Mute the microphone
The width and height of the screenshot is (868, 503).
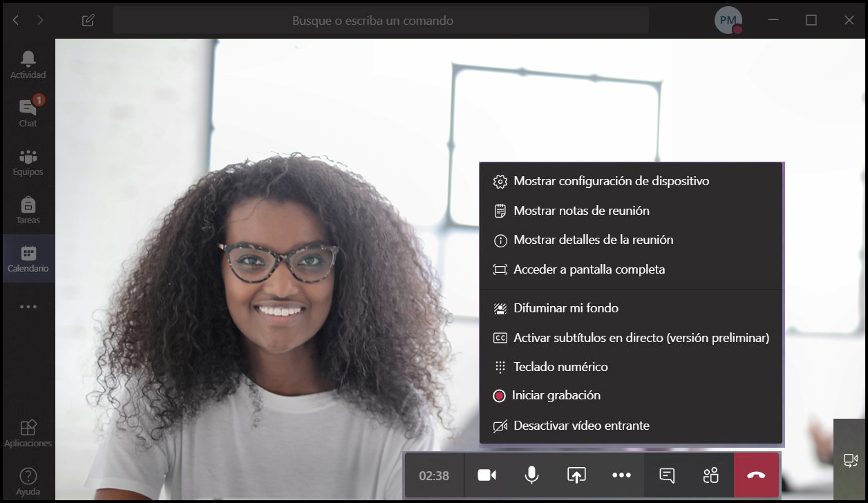pyautogui.click(x=531, y=475)
